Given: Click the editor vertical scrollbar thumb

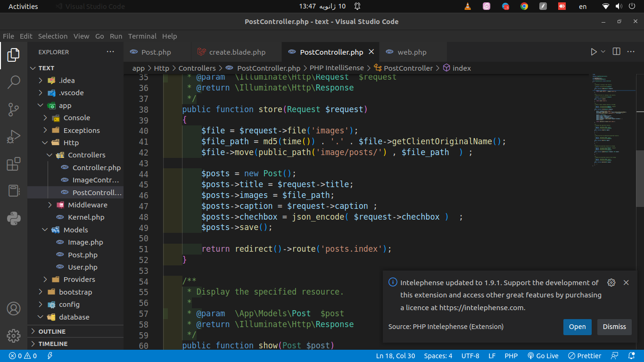Looking at the screenshot, I should pos(640,178).
